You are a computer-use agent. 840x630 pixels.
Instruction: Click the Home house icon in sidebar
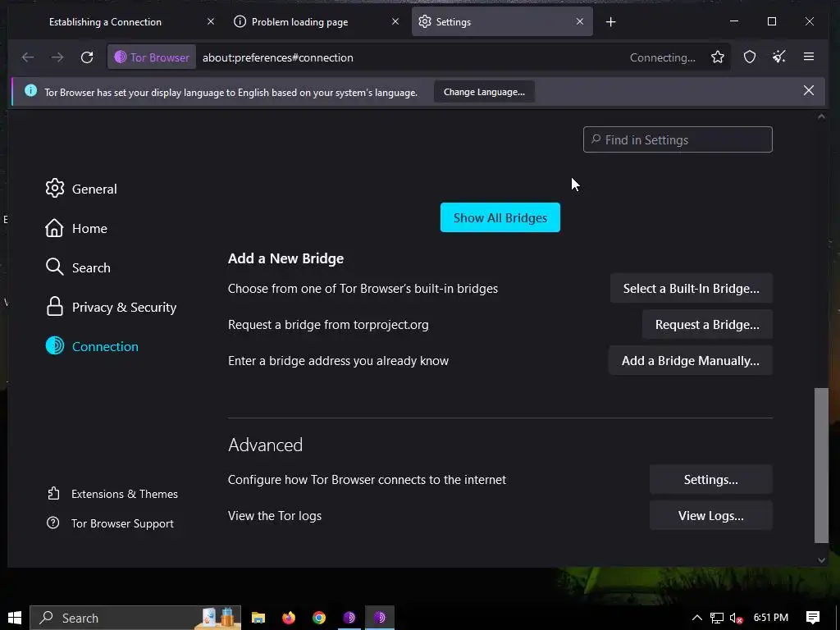[x=54, y=228]
